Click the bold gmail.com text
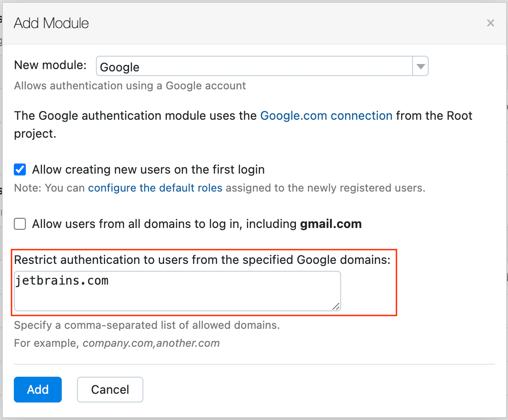This screenshot has height=420, width=508. click(x=331, y=224)
